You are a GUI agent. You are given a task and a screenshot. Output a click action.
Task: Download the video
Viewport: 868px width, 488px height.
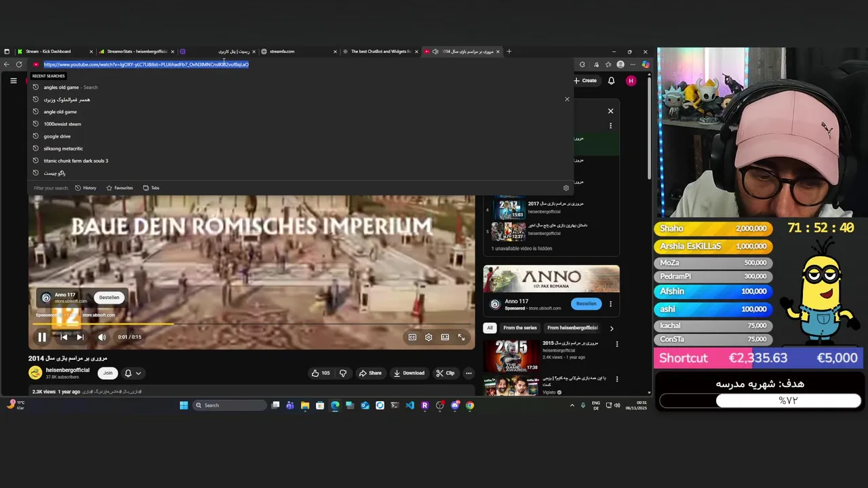coord(409,373)
